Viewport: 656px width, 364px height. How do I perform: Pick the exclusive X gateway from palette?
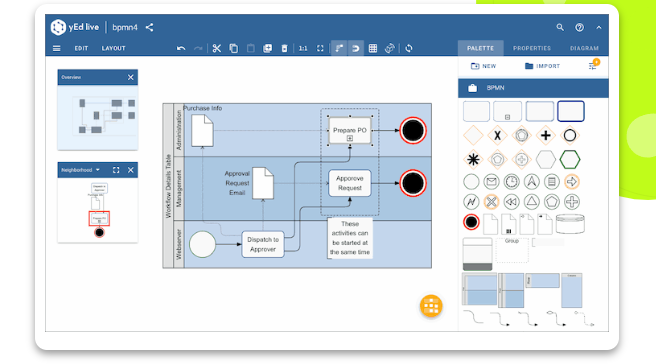[497, 136]
